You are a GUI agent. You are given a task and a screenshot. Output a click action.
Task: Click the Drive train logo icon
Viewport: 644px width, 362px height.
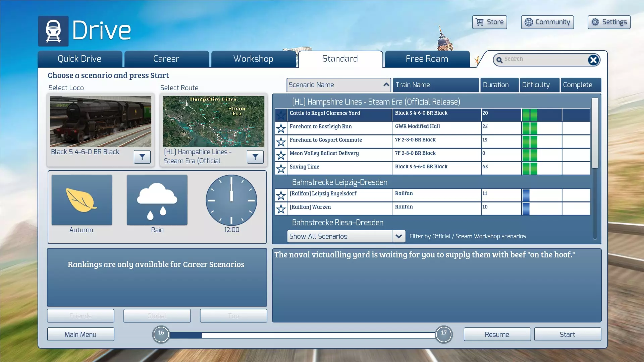point(53,31)
